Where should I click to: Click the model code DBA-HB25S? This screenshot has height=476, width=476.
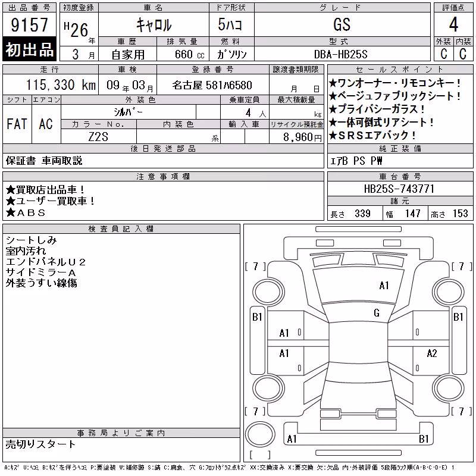coord(342,54)
